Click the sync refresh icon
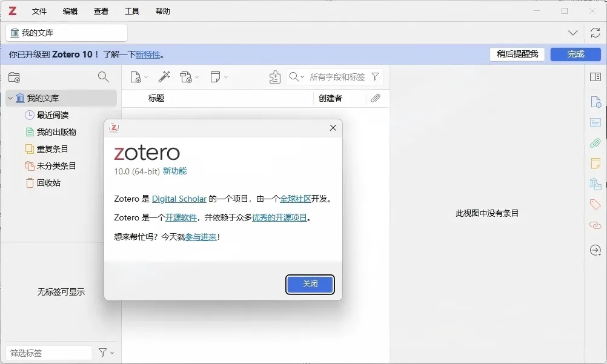 (595, 33)
